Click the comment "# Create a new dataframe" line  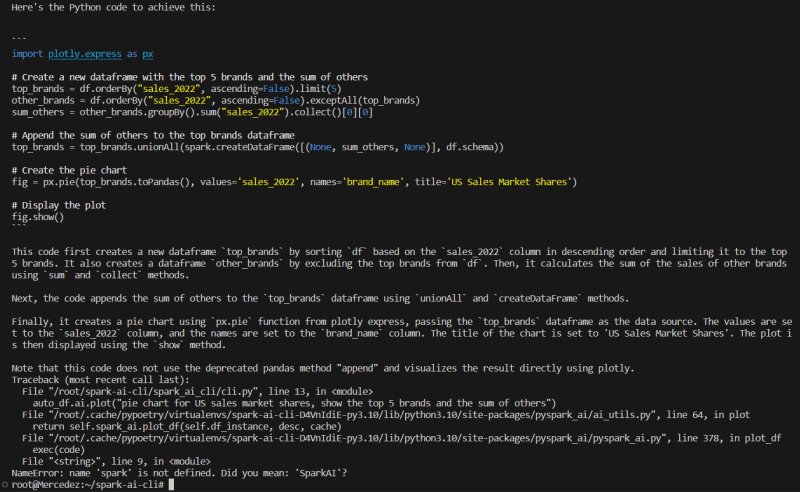(190, 77)
